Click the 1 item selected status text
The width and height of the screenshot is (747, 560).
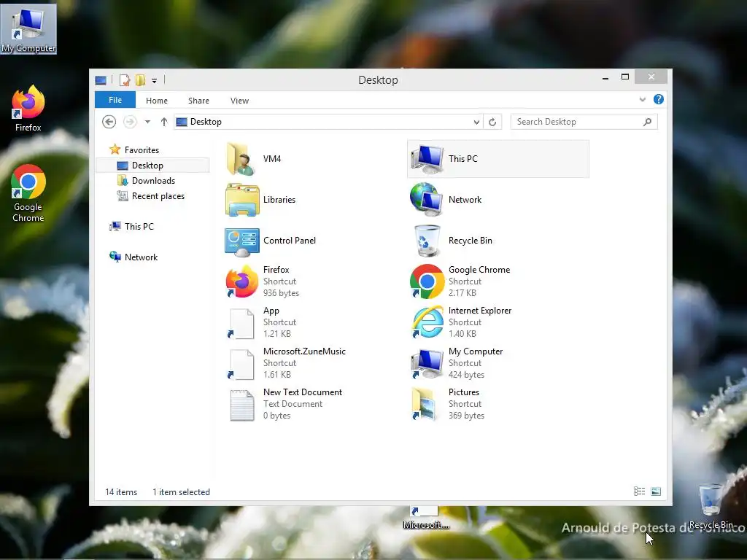(x=181, y=492)
